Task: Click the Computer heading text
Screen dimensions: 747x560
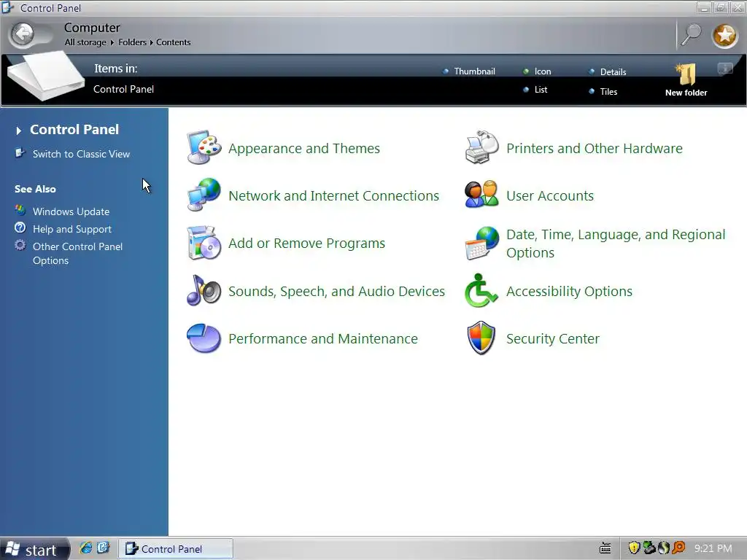Action: 92,28
